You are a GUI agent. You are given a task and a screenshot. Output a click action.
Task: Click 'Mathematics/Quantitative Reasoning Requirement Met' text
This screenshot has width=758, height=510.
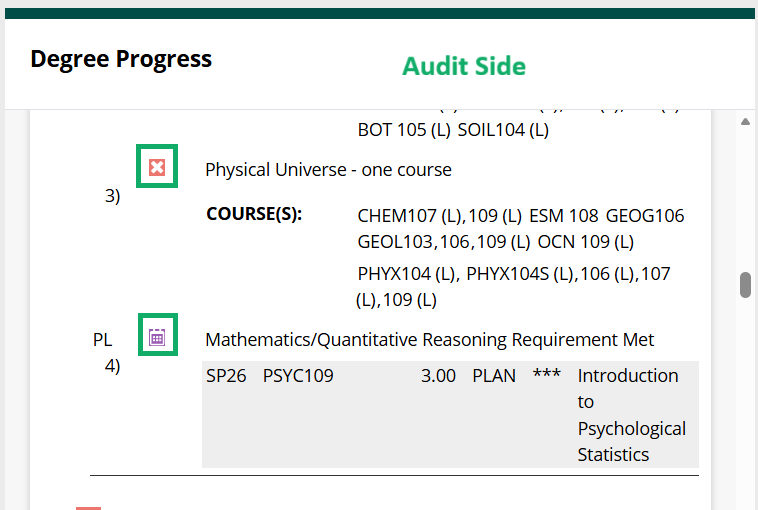point(429,339)
